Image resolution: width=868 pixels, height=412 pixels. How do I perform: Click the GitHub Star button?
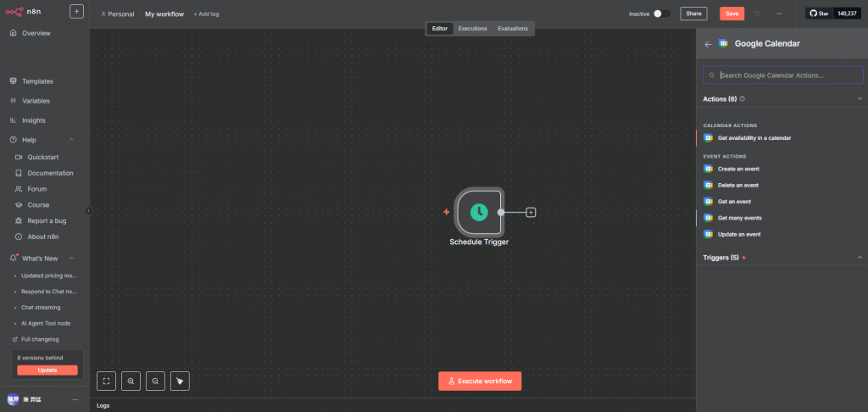coord(820,14)
